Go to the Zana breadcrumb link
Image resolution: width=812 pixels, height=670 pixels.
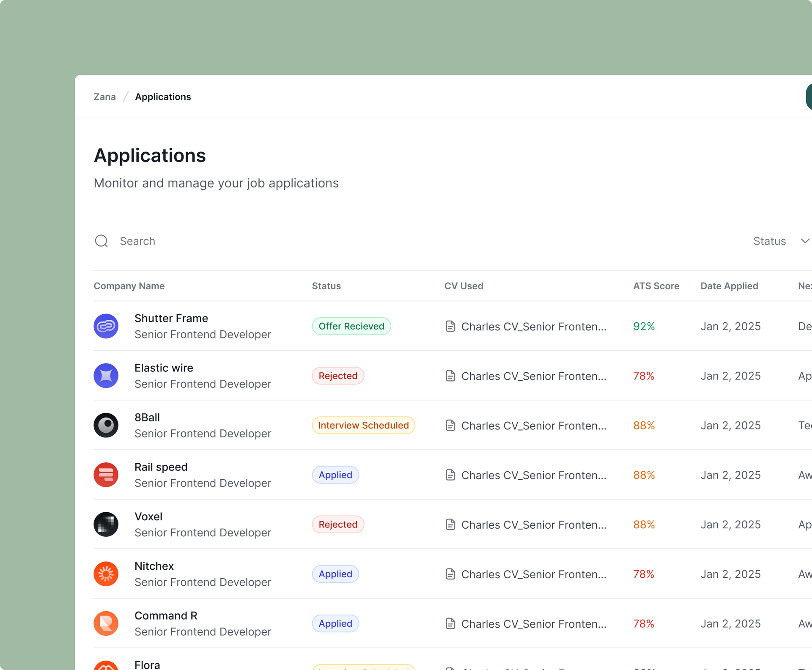[x=104, y=97]
